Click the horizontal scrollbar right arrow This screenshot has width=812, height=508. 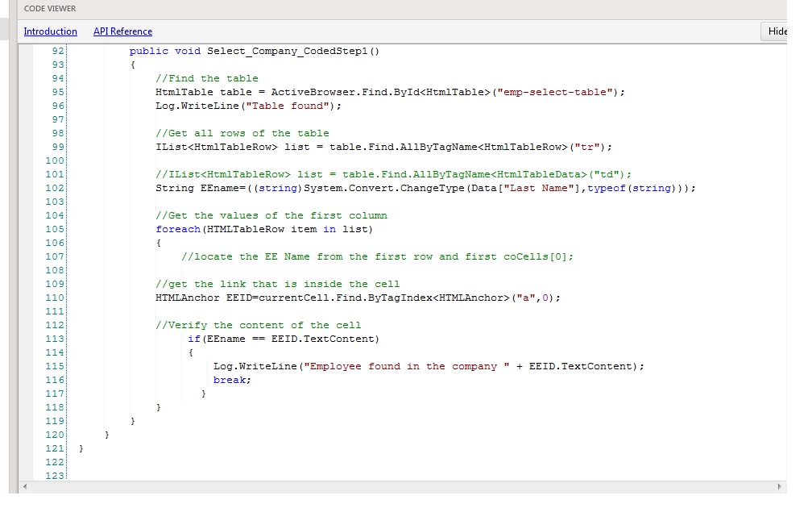778,487
